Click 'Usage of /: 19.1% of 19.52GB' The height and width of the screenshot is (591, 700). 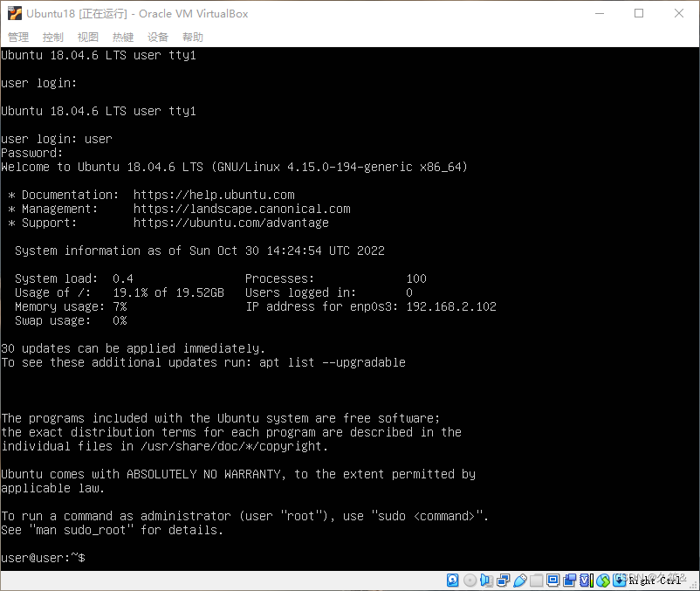(120, 292)
